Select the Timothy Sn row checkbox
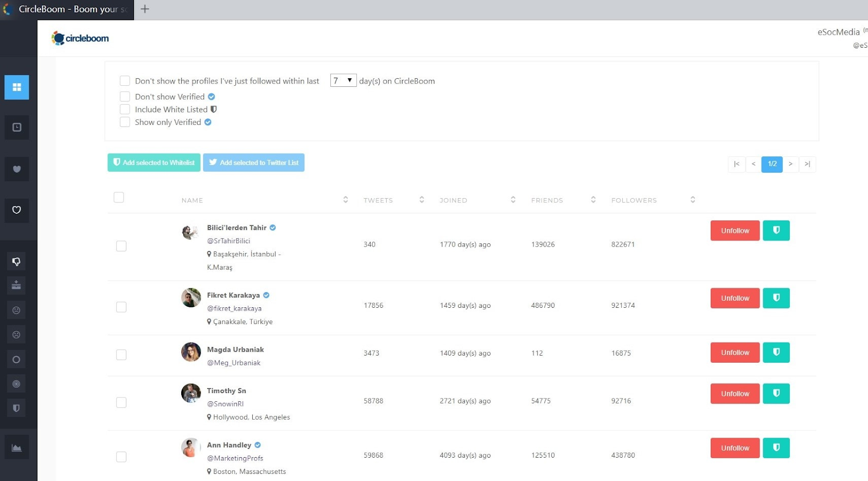Viewport: 868px width, 481px height. click(x=122, y=402)
